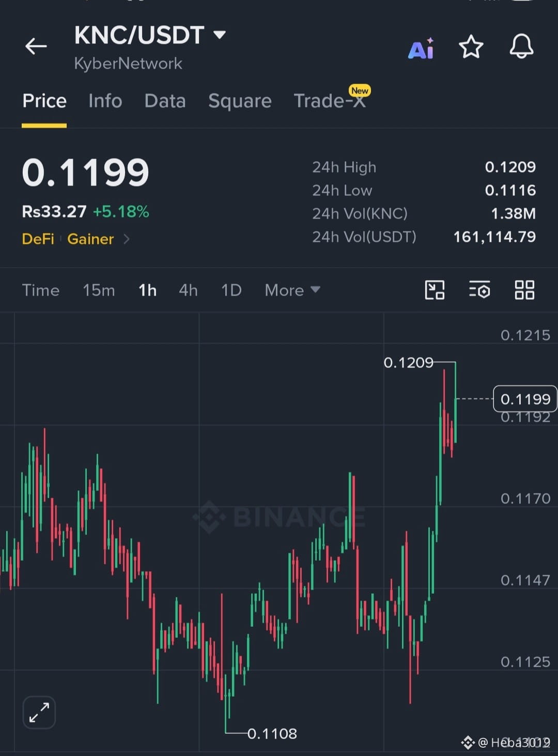Tap the 24h Low value 0.1116

click(x=510, y=190)
